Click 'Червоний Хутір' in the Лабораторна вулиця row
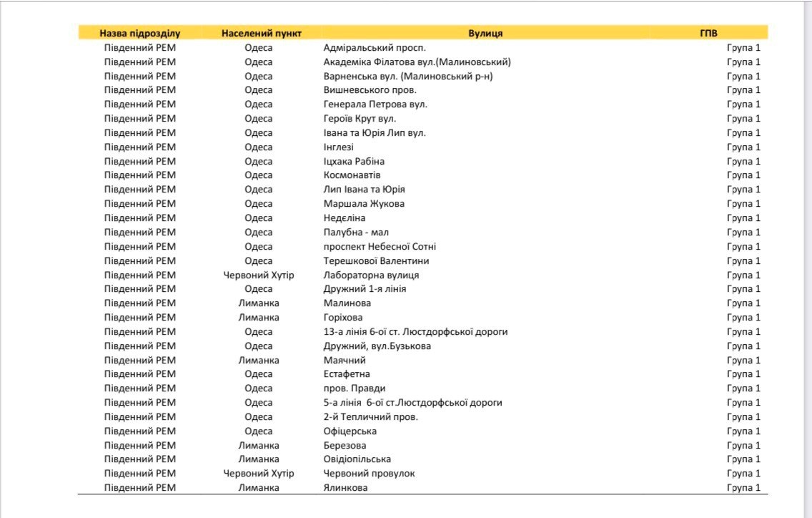 pyautogui.click(x=259, y=275)
